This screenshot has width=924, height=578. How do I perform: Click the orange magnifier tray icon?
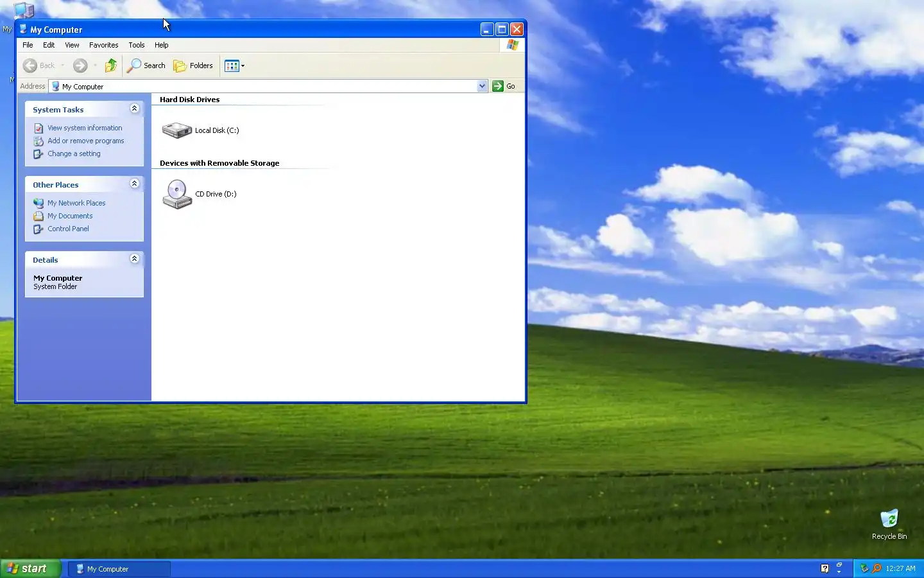(x=877, y=568)
